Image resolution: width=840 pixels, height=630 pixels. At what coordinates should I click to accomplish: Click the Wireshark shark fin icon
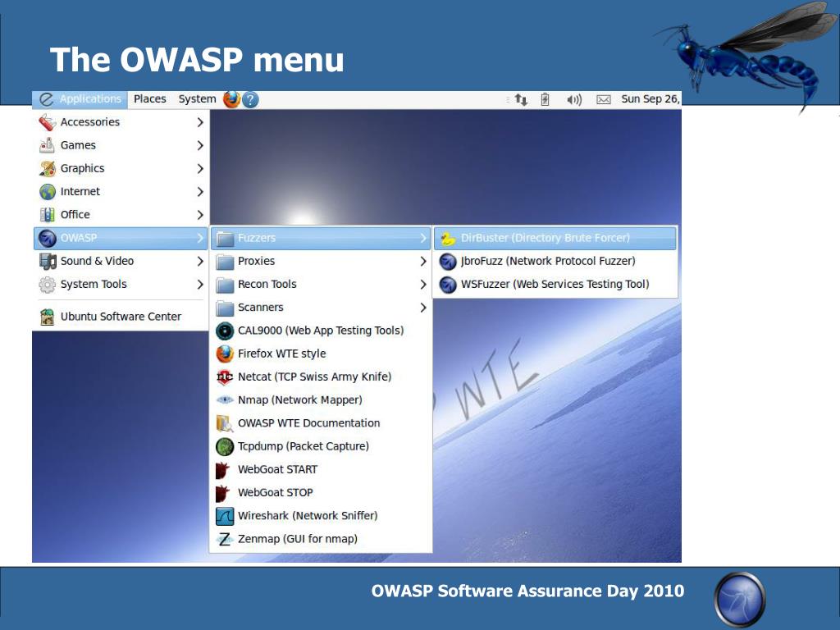pyautogui.click(x=225, y=516)
